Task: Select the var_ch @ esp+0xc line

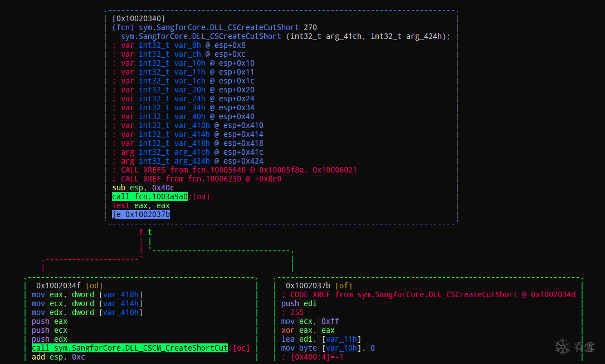Action: click(179, 54)
